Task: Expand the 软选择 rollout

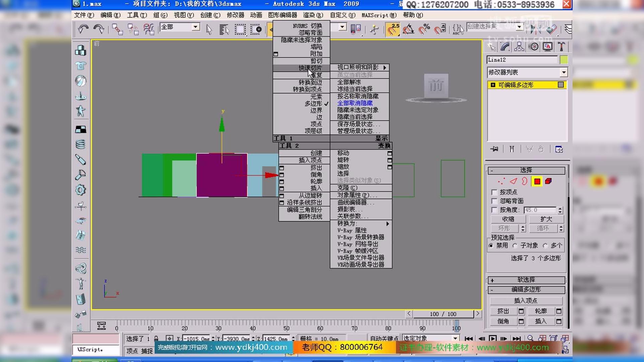Action: tap(526, 280)
